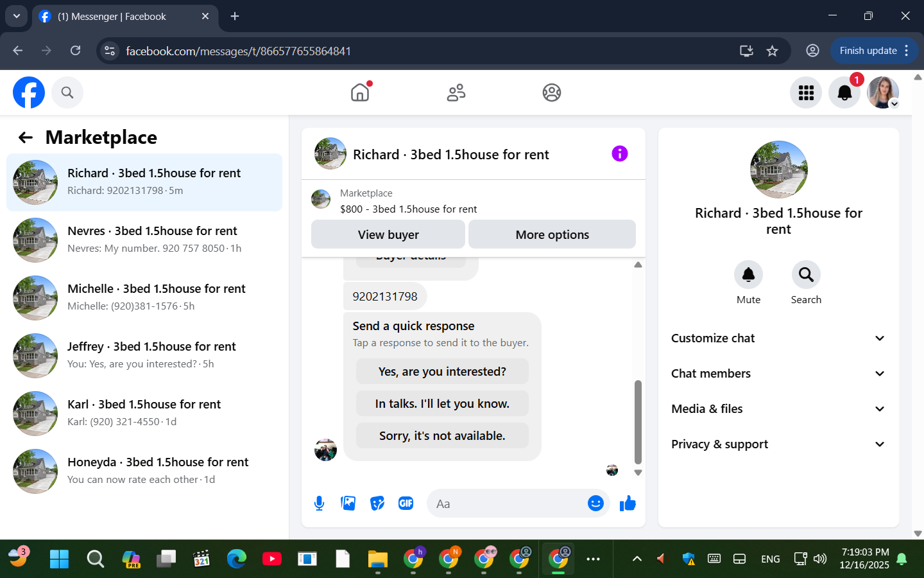Open conversation info purple icon
Screen dimensions: 924x578
coord(620,153)
